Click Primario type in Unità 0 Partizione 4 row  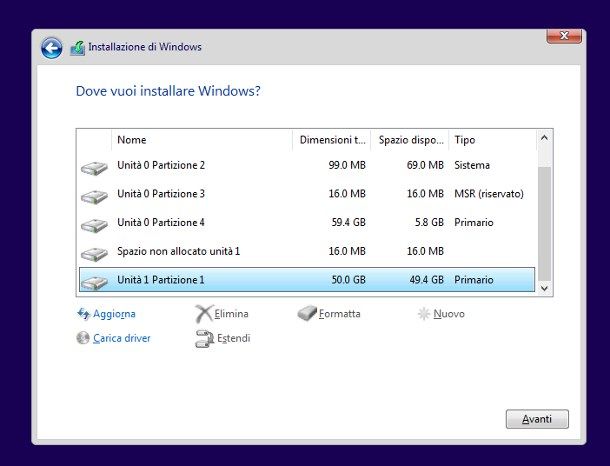point(474,222)
